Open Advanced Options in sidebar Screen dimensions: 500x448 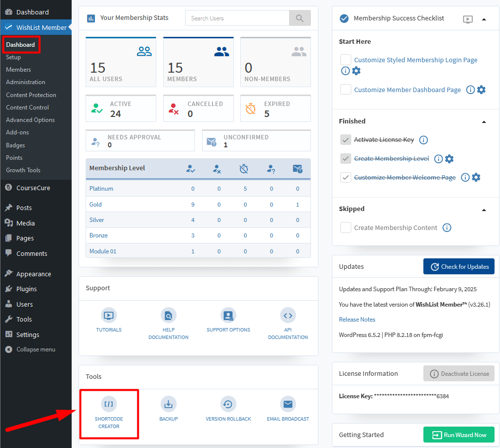30,120
